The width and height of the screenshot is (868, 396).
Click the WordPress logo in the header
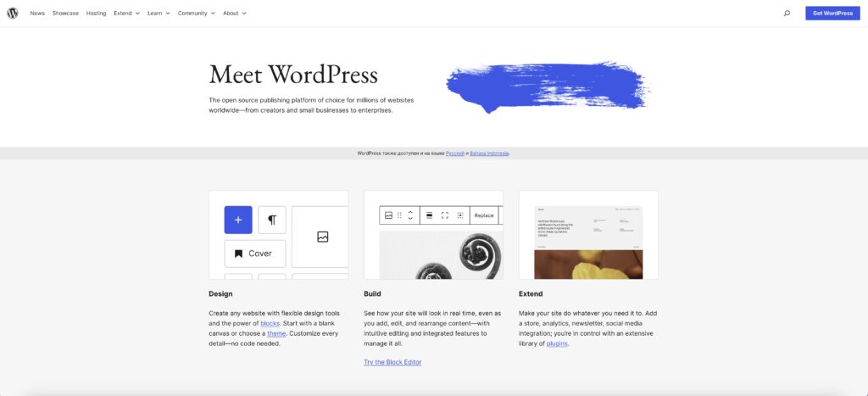(12, 14)
